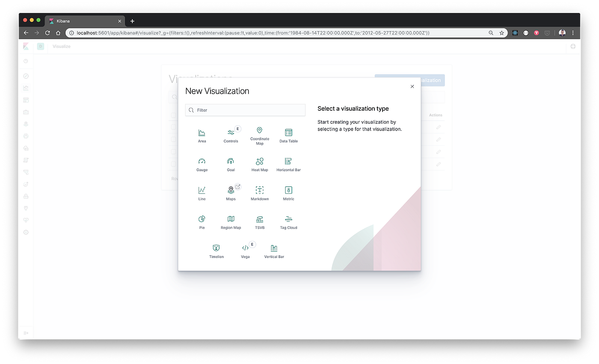599x364 pixels.
Task: Select the Goal visualization
Action: pos(231,165)
